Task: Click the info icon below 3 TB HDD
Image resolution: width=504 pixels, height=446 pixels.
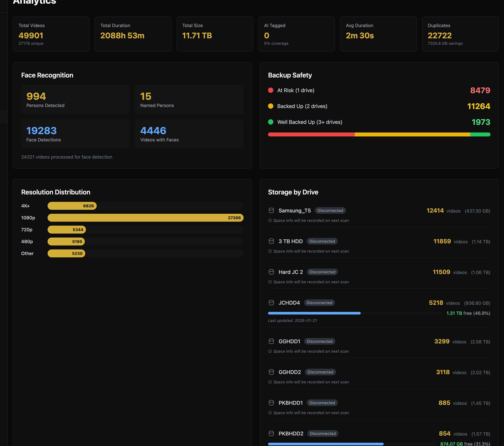Action: (x=270, y=251)
